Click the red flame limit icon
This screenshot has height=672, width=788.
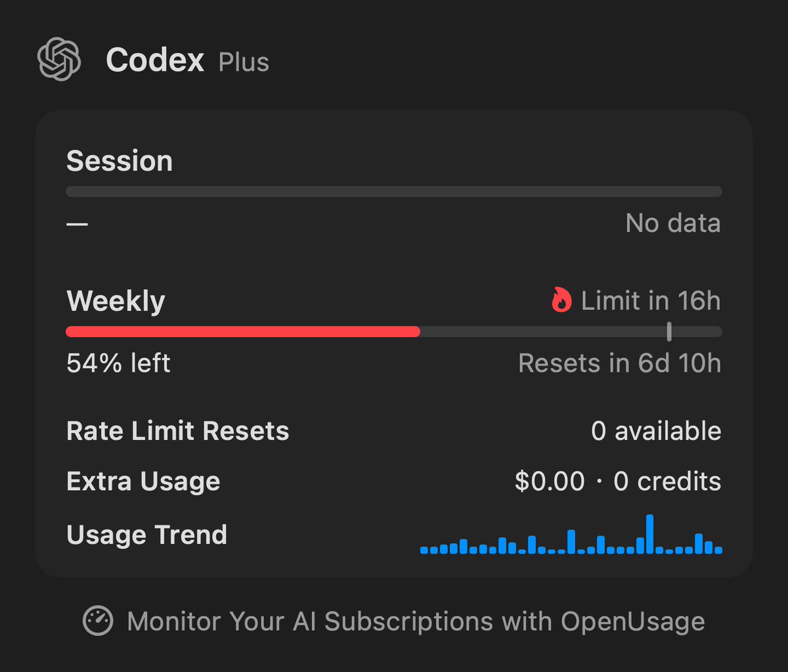coord(561,300)
